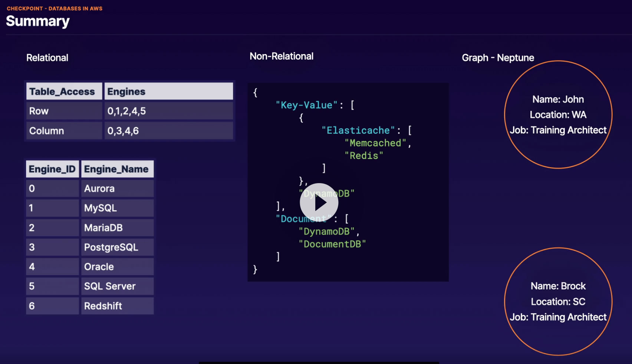Select the "Column" table cell
This screenshot has height=364, width=632.
tap(64, 130)
